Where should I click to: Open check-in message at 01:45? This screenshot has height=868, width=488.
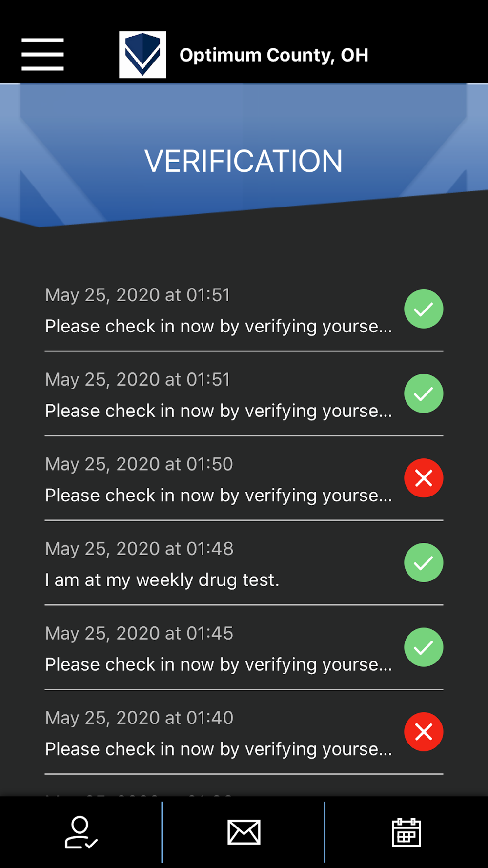[x=244, y=648]
